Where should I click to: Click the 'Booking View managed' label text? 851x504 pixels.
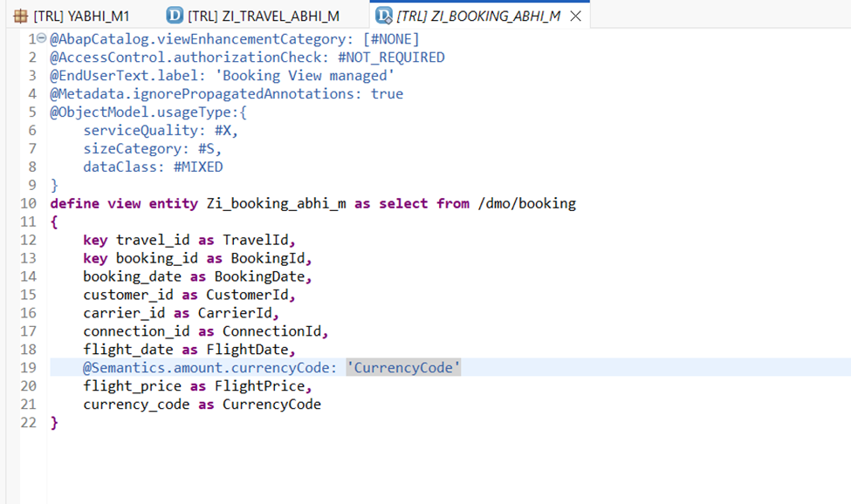[305, 75]
